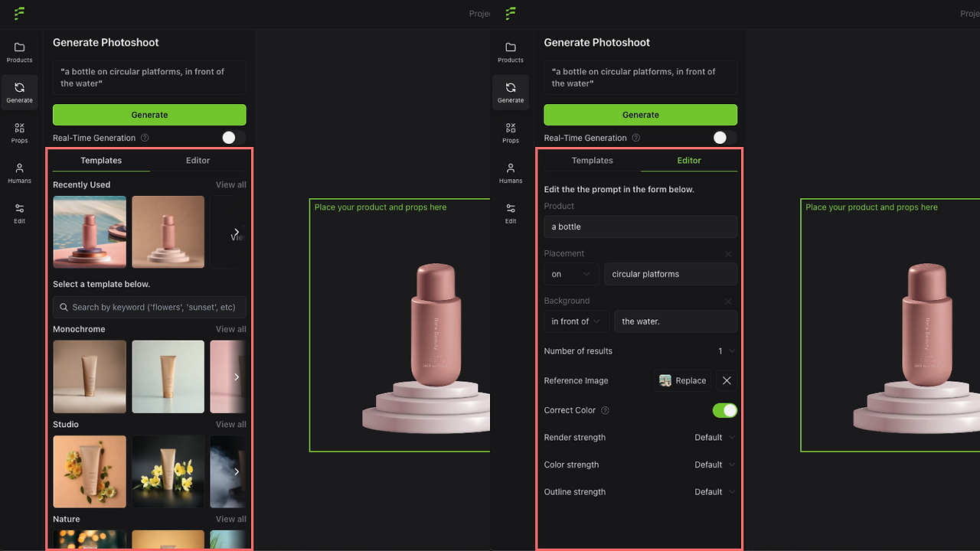This screenshot has height=551, width=980.
Task: Click the 'the water.' background field
Action: click(676, 321)
